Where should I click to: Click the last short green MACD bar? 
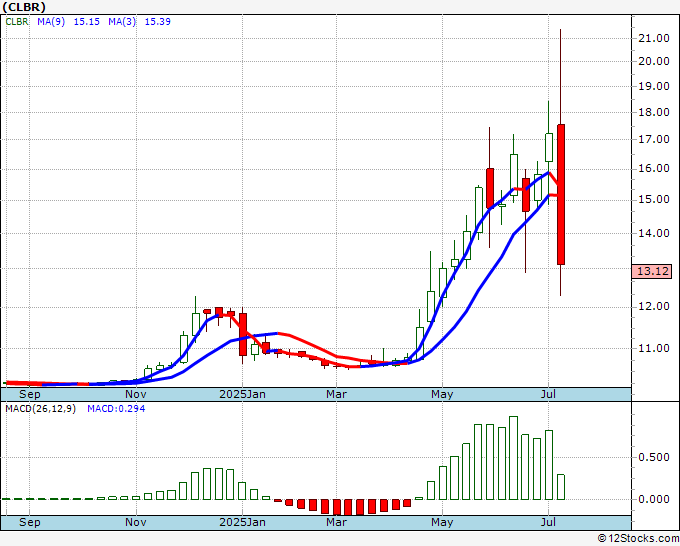click(x=561, y=487)
